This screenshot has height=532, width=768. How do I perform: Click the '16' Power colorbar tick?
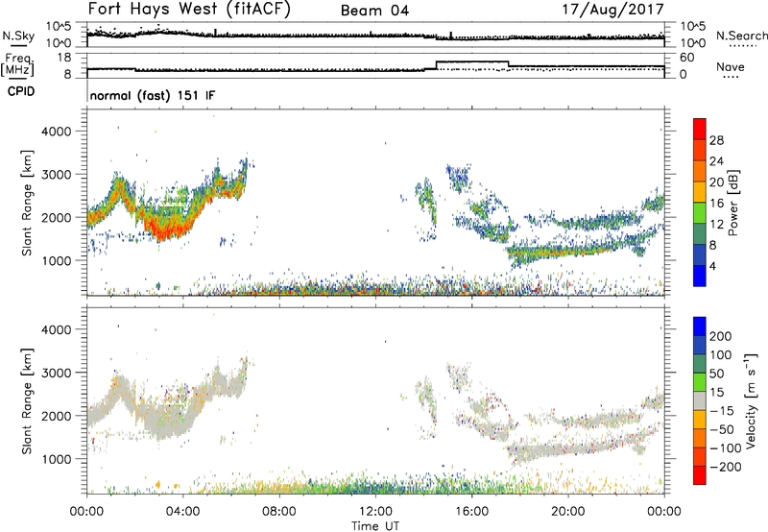click(x=716, y=204)
